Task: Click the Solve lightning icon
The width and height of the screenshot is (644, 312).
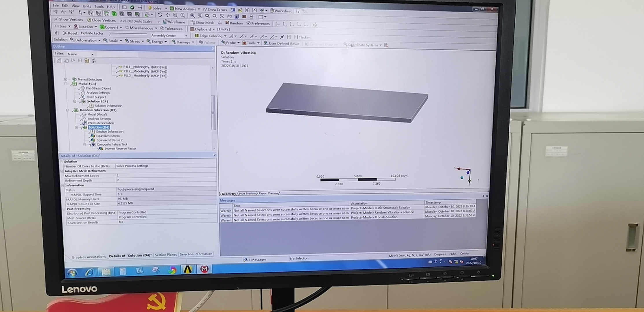Action: 150,8
